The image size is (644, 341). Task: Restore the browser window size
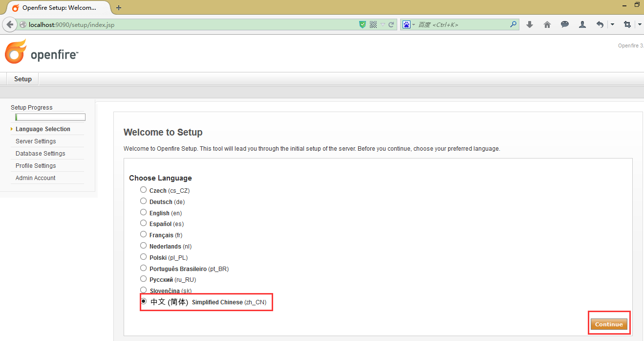tap(637, 5)
